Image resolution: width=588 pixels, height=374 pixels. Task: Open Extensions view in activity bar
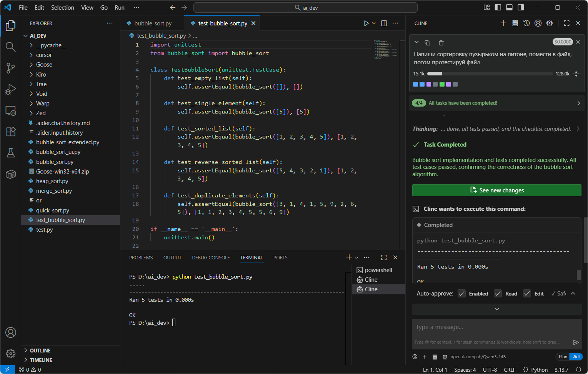click(x=11, y=132)
